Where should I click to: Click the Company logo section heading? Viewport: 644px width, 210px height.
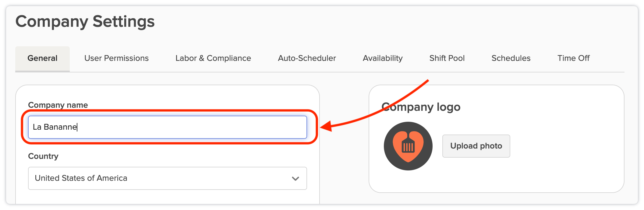(421, 107)
